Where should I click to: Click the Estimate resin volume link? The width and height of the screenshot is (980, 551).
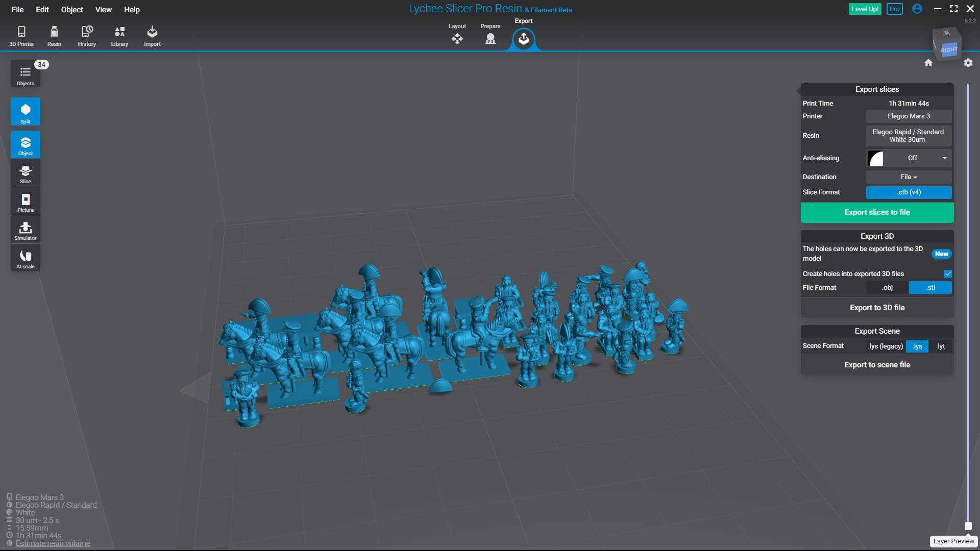pyautogui.click(x=53, y=543)
